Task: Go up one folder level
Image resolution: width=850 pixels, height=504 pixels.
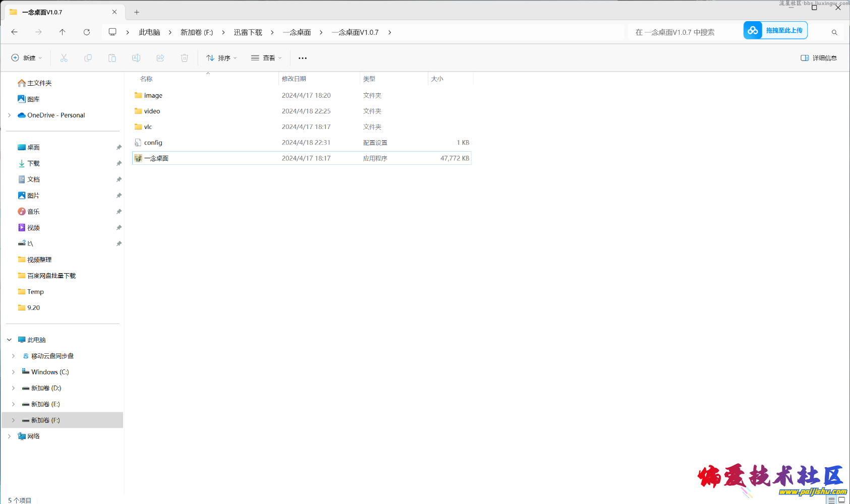Action: [63, 32]
